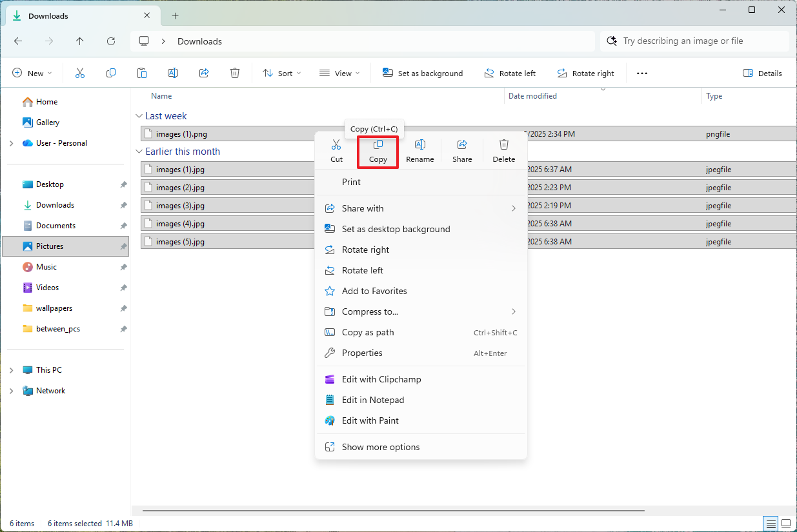797x532 pixels.
Task: Click the Delete icon on the toolbar
Action: coord(234,73)
